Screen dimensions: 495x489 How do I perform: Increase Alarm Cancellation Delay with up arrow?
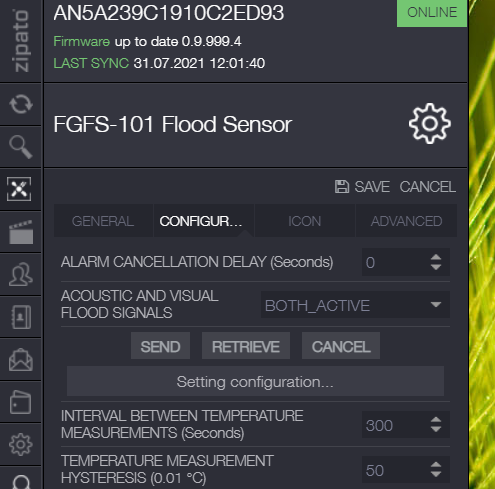pyautogui.click(x=436, y=257)
